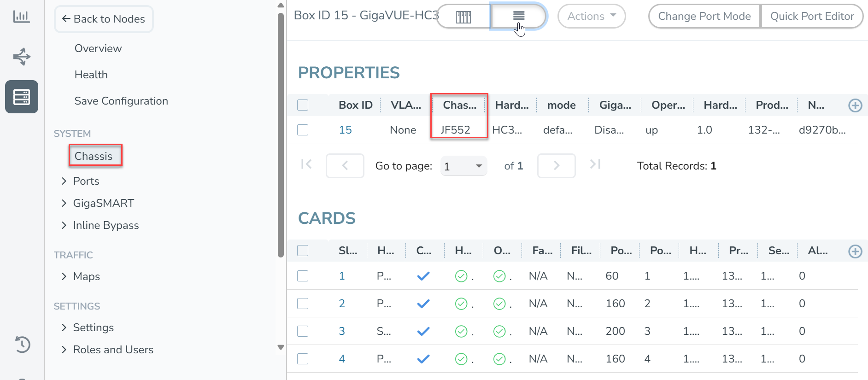
Task: Open the dashboard chart icon in left rail
Action: pyautogui.click(x=21, y=17)
